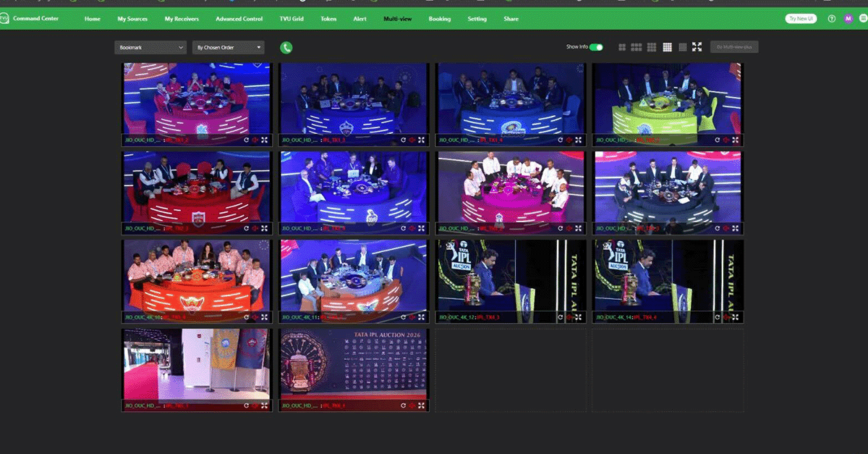
Task: Refresh the yellow table feed
Action: [716, 140]
